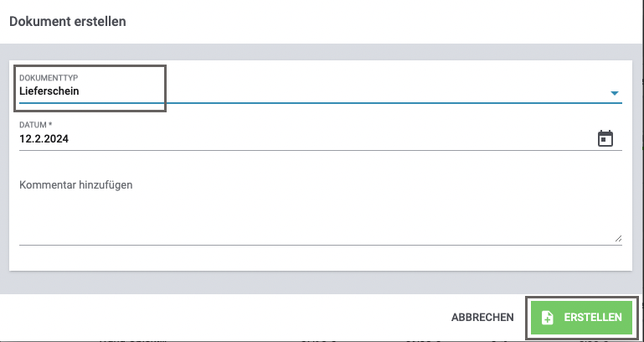The height and width of the screenshot is (342, 644).
Task: Click the comment box resize handle
Action: [618, 239]
